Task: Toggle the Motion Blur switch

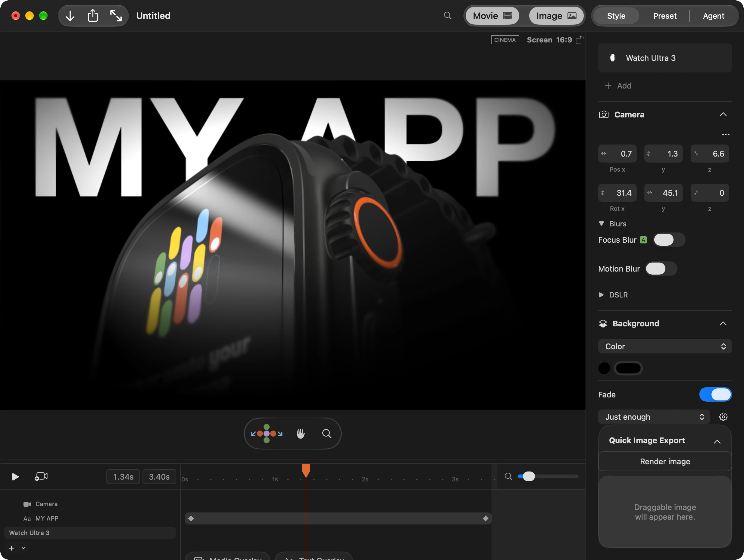Action: coord(661,269)
